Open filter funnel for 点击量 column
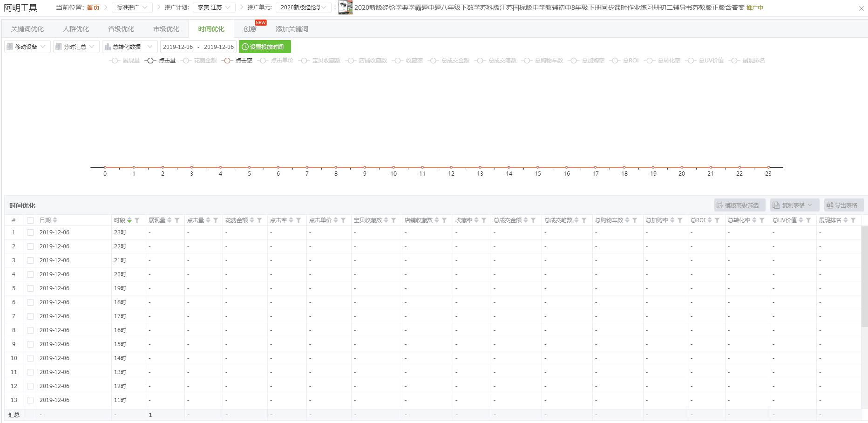 click(216, 220)
